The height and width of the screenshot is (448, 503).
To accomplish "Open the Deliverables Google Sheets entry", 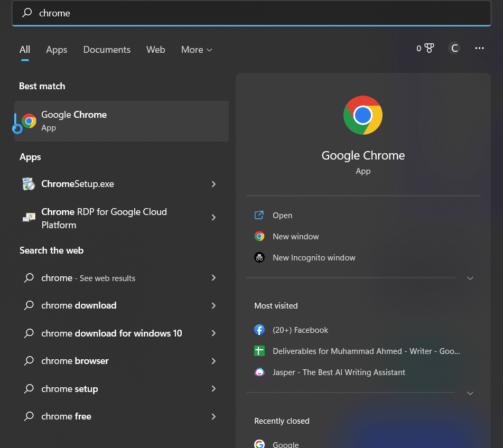I will (366, 351).
